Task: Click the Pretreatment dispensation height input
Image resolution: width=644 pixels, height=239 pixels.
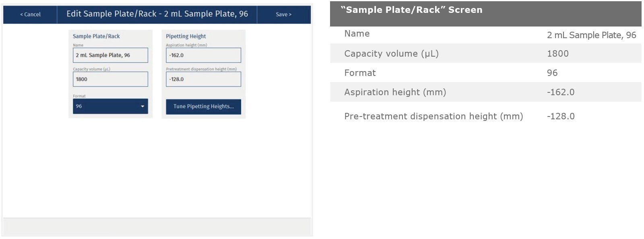Action: click(203, 79)
